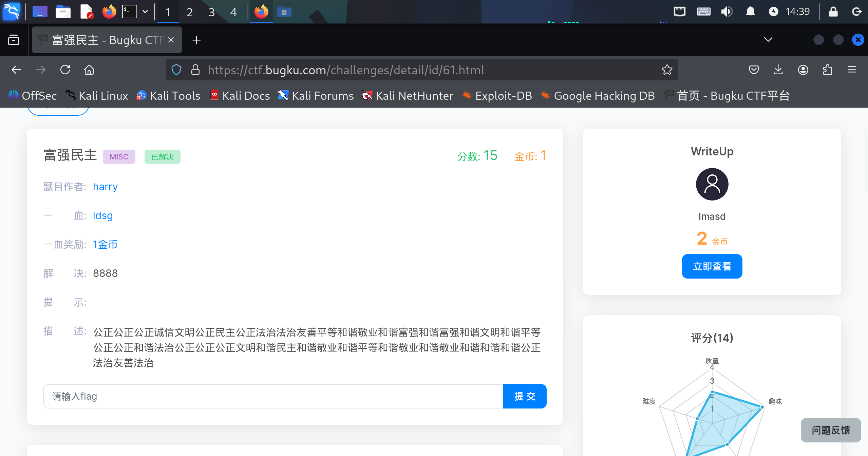Open the log out session icon
868x456 pixels.
coord(856,12)
